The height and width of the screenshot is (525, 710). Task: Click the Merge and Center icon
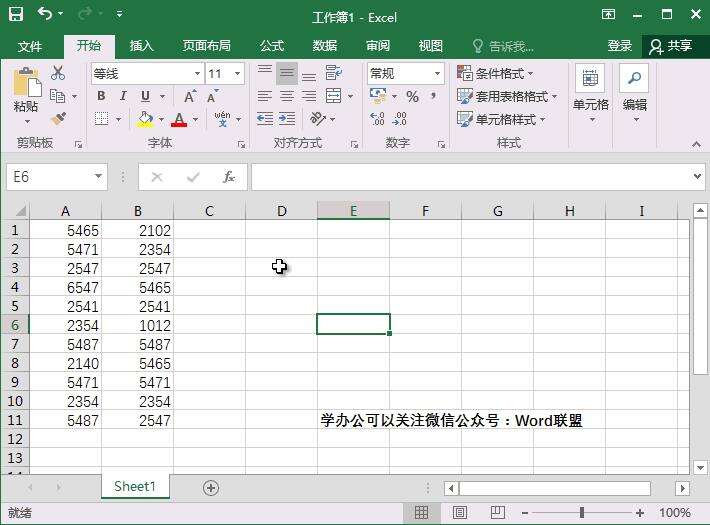pyautogui.click(x=333, y=96)
